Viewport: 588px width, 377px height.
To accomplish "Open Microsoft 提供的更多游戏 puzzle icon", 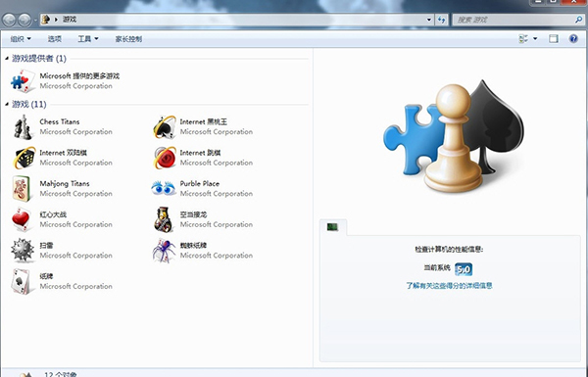I will [x=23, y=81].
